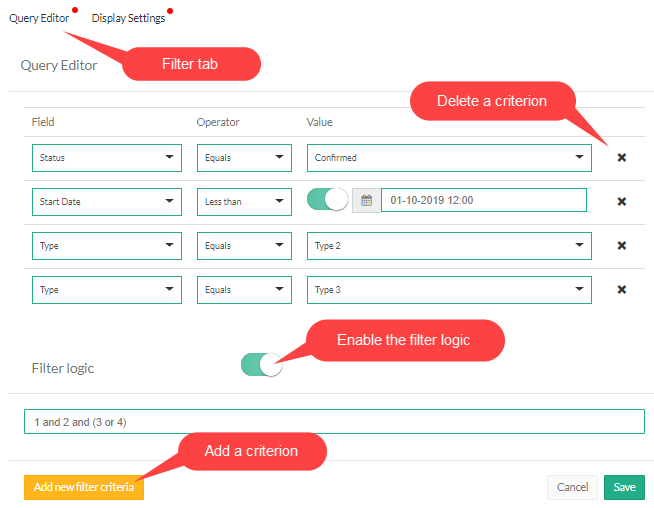The width and height of the screenshot is (654, 508).
Task: Open the Status field dropdown
Action: click(x=106, y=158)
